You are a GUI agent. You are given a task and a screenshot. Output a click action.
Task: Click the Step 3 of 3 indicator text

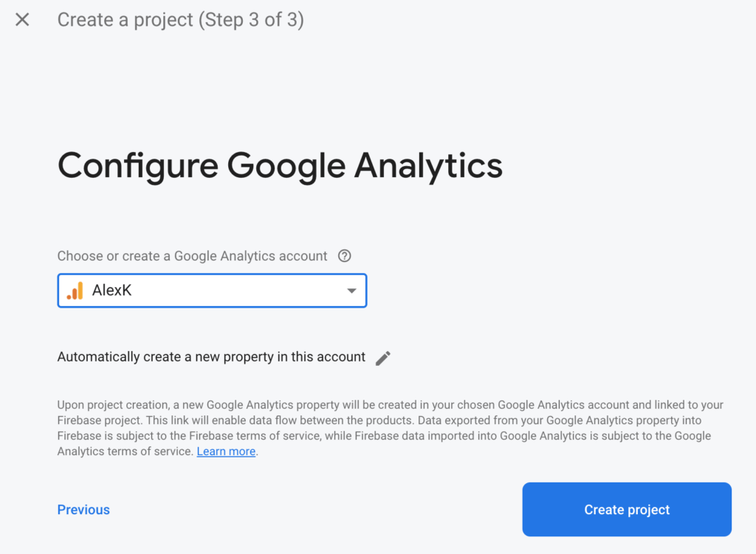tap(251, 20)
